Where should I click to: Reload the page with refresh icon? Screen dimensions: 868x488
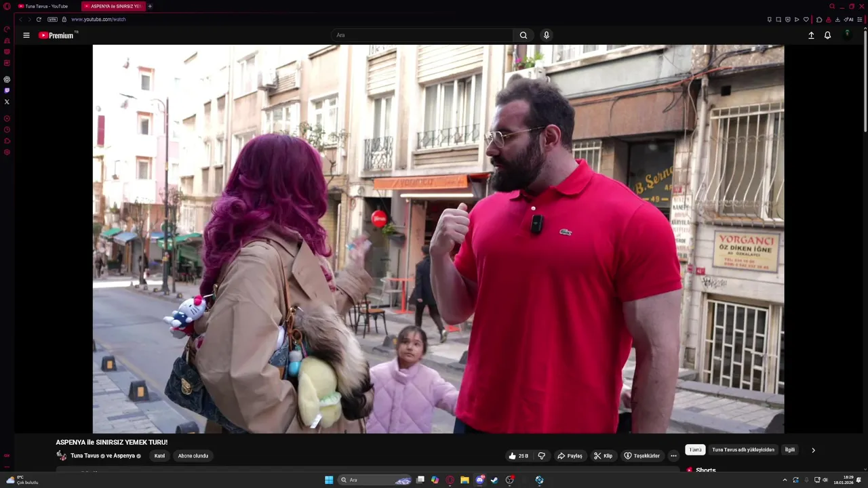[39, 20]
